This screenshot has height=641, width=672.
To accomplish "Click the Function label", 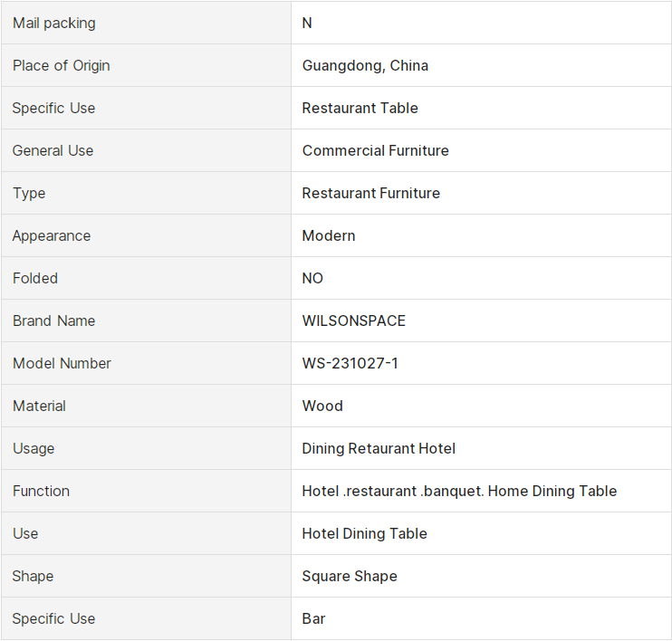I will point(41,491).
